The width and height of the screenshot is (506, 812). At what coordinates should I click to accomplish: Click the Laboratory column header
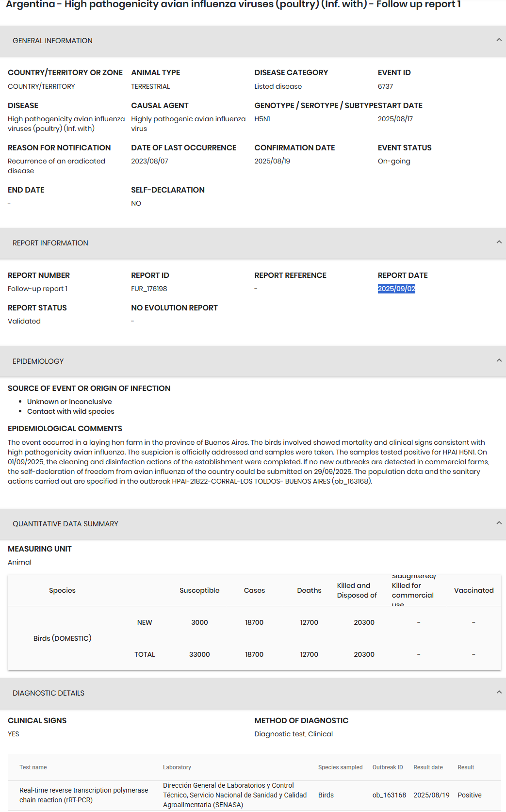[x=177, y=767]
